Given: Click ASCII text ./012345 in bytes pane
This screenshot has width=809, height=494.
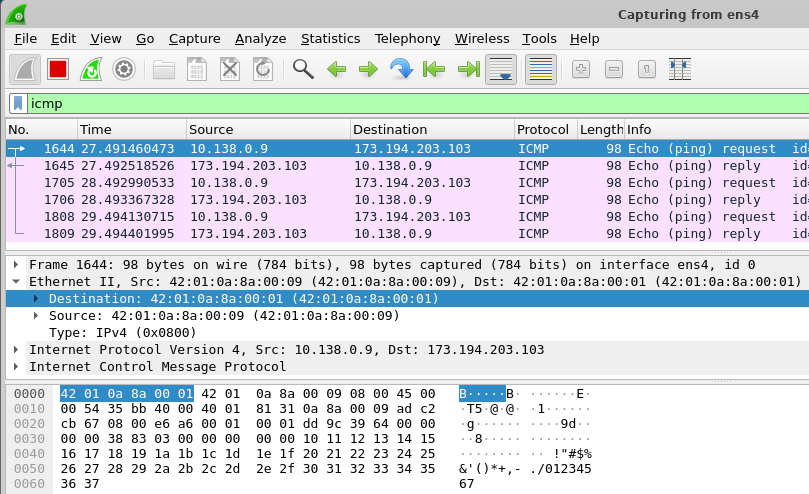Looking at the screenshot, I should (x=560, y=469).
